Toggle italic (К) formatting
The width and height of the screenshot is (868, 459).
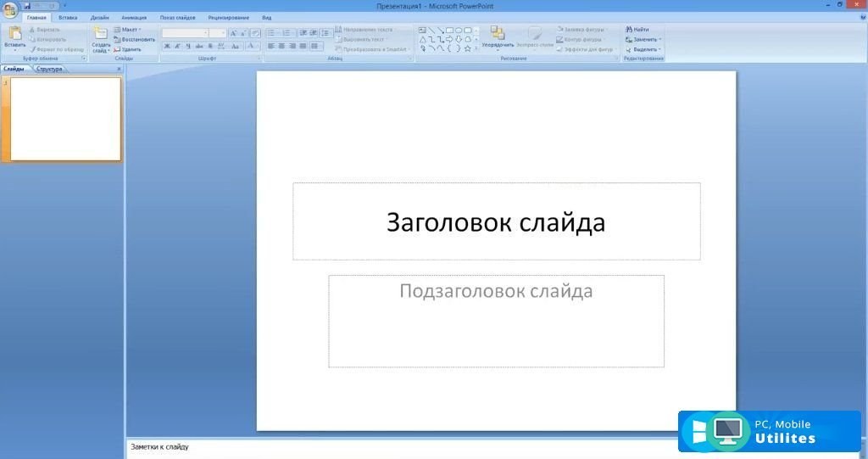tap(177, 46)
